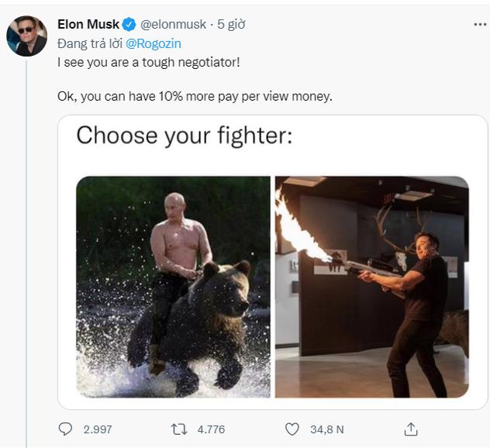
Task: Like the tweet with the heart icon
Action: click(x=292, y=429)
